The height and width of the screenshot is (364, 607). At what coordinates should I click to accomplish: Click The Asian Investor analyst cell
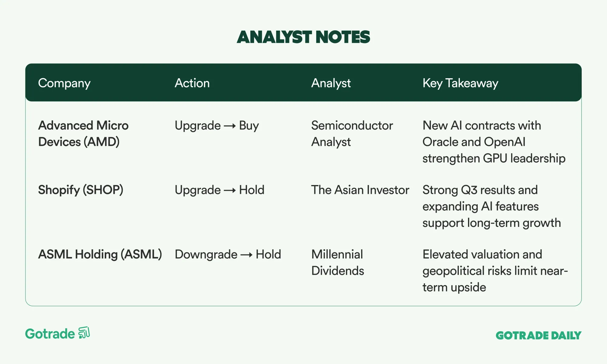coord(360,190)
